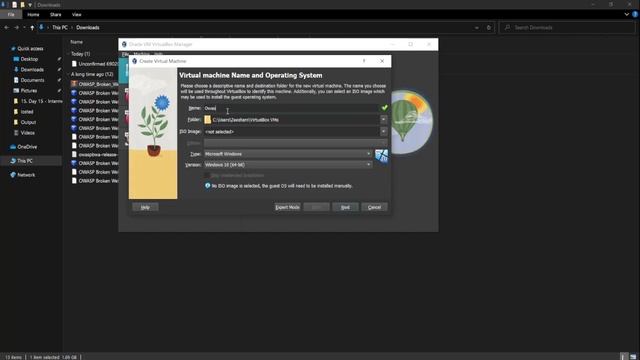Click the green checkmark beside Name field

[384, 108]
